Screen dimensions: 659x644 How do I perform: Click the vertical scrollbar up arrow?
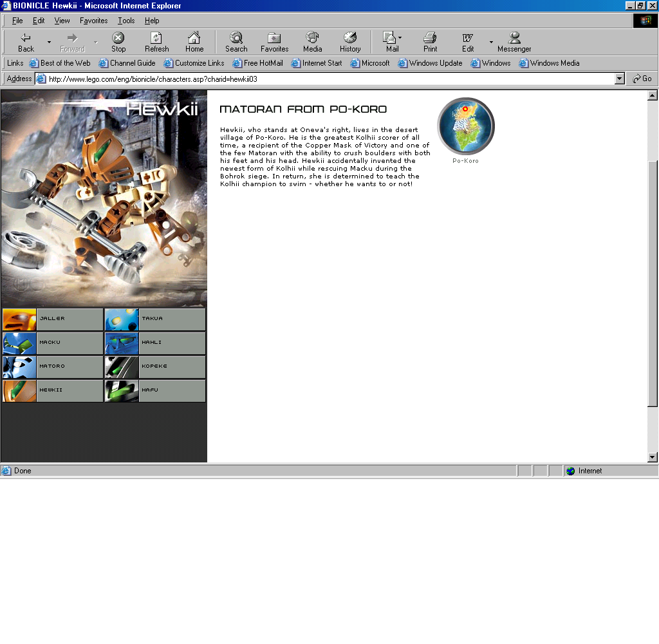[653, 95]
